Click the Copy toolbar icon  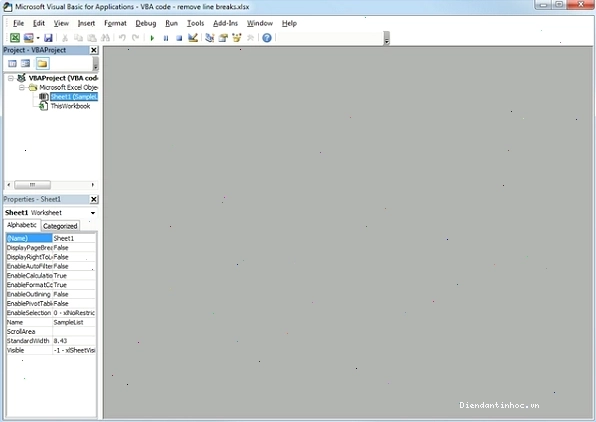(x=78, y=38)
